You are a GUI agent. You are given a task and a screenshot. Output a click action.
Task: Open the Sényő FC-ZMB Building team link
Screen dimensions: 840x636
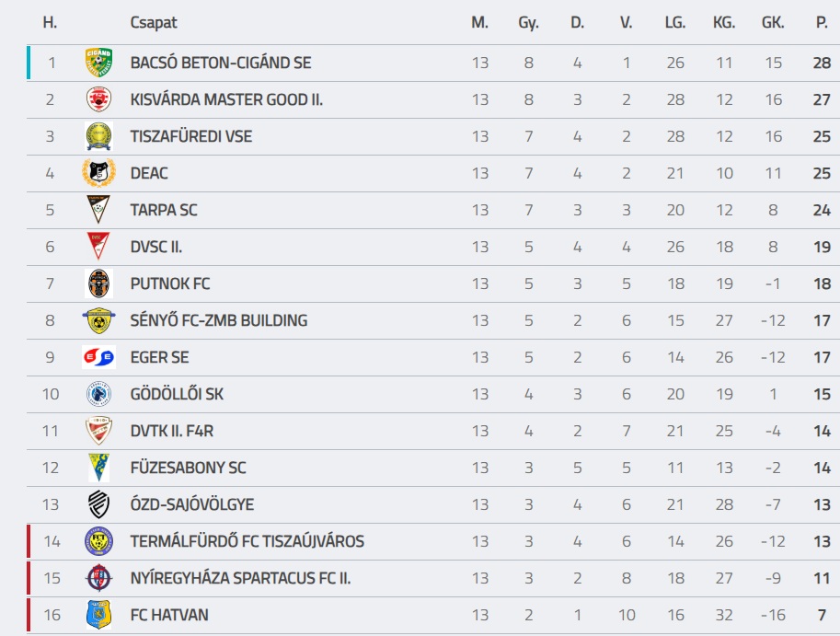pyautogui.click(x=219, y=320)
